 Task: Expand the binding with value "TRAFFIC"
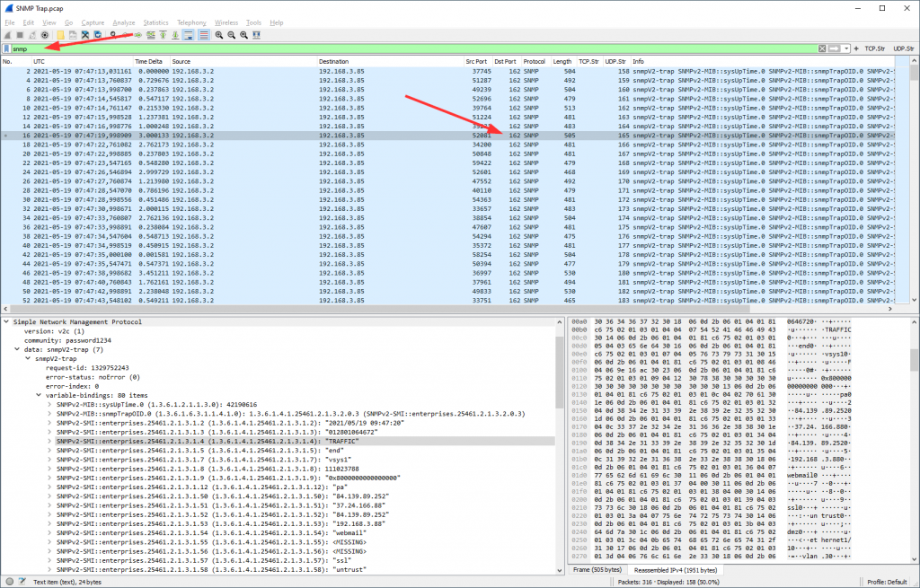50,442
